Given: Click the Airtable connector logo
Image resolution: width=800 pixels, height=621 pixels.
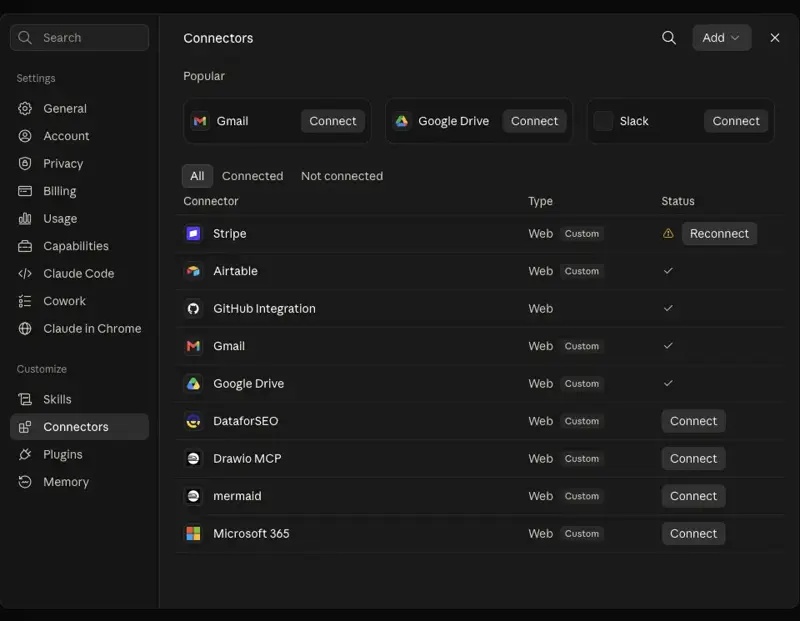Looking at the screenshot, I should coord(193,271).
